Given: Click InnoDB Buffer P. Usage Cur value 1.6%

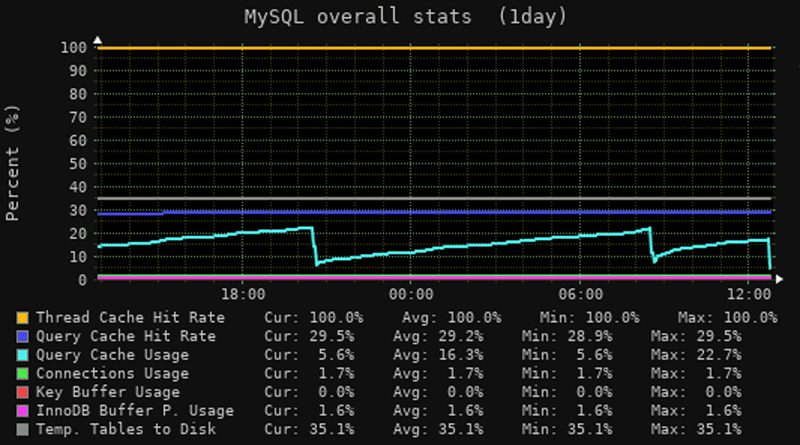Looking at the screenshot, I should [x=336, y=411].
